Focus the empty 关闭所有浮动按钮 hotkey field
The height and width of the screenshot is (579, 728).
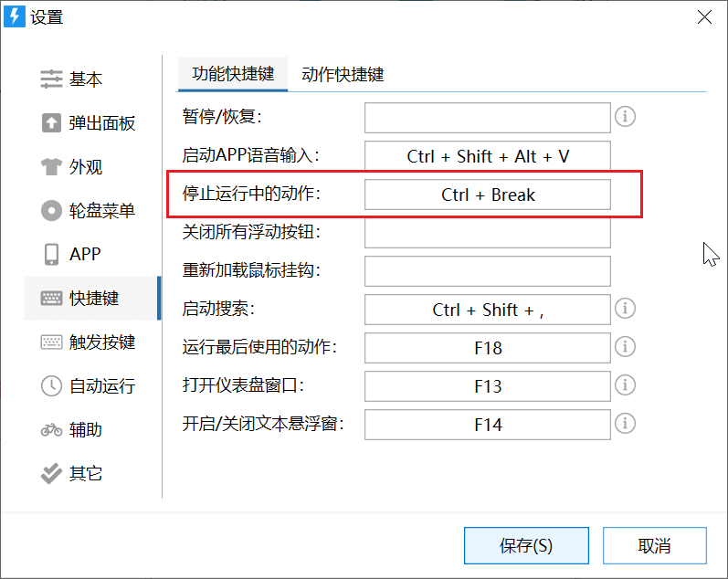pos(488,233)
